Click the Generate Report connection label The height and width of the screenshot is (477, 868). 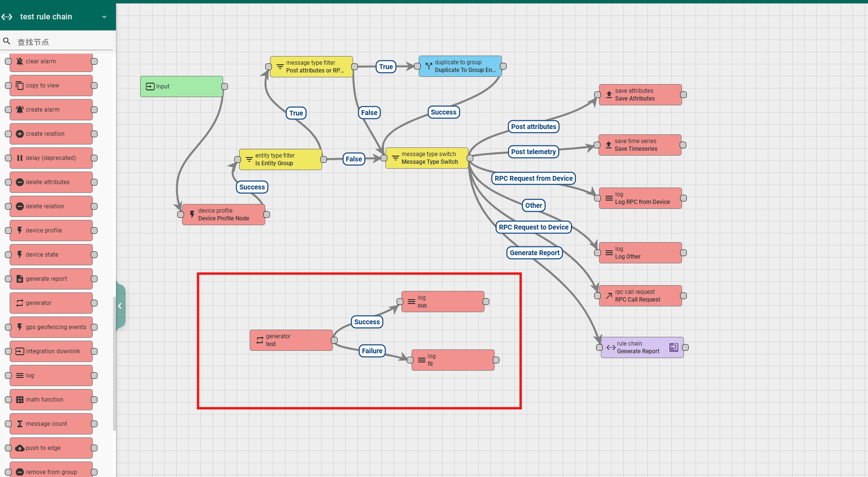pos(534,253)
